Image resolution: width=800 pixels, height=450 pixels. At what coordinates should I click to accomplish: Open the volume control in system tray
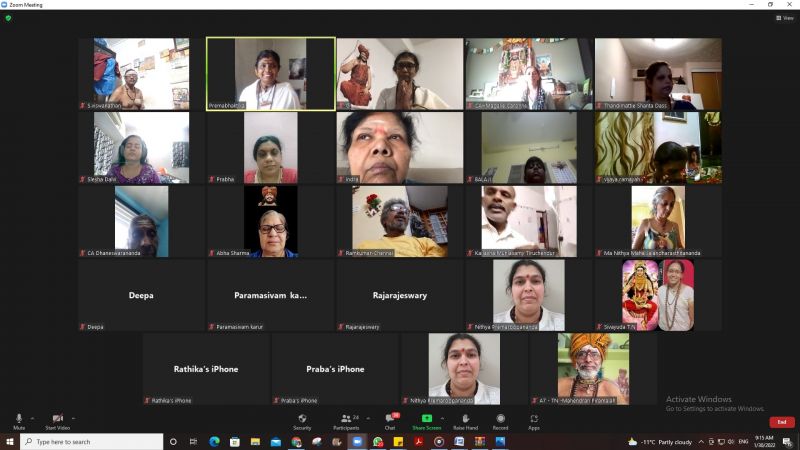coord(731,442)
